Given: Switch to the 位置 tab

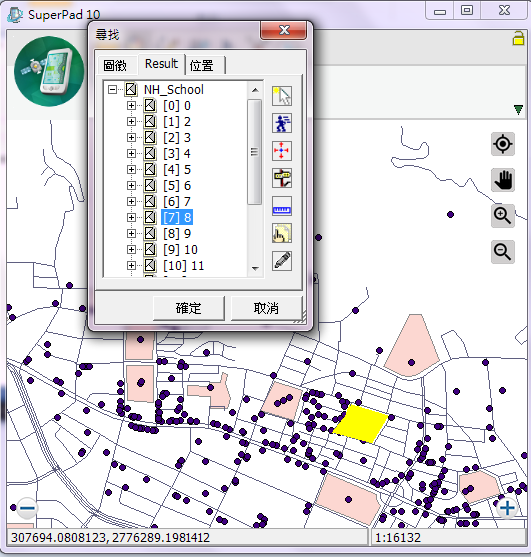Looking at the screenshot, I should coord(202,66).
